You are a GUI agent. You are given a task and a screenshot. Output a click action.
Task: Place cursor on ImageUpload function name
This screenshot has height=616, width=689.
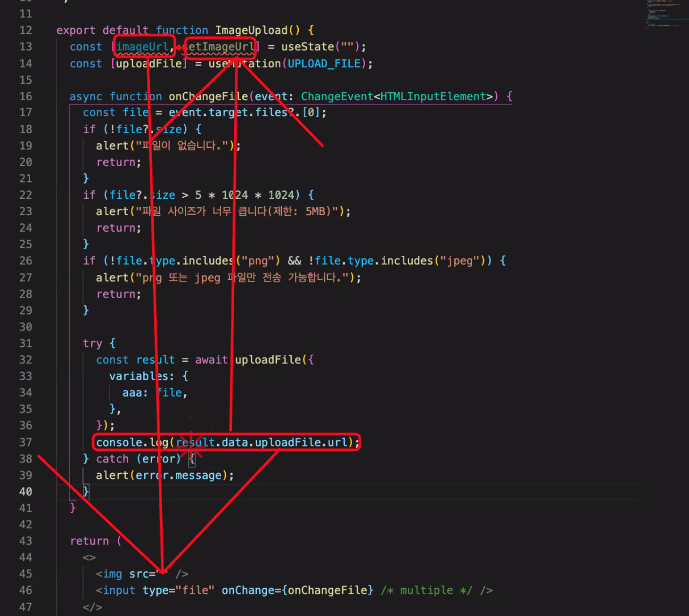(251, 30)
